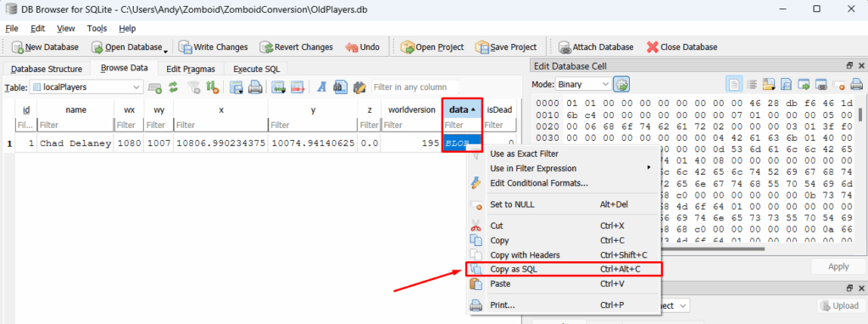868x324 pixels.
Task: Click the delete record icon with red arrow
Action: pos(298,87)
